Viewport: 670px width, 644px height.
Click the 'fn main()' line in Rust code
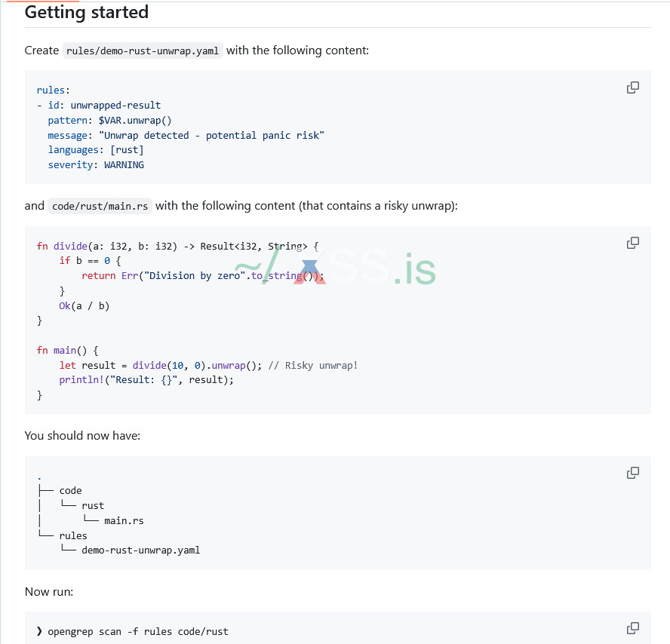pos(68,351)
